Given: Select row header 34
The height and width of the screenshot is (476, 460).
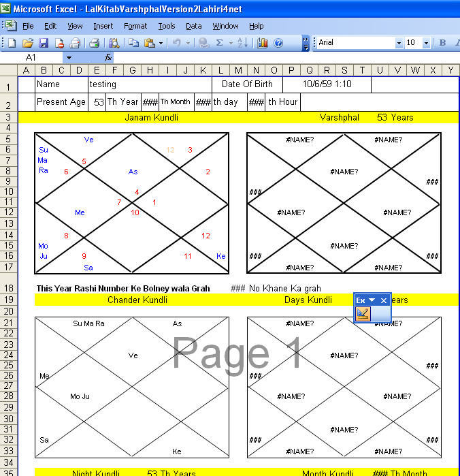Looking at the screenshot, I should coord(8,462).
